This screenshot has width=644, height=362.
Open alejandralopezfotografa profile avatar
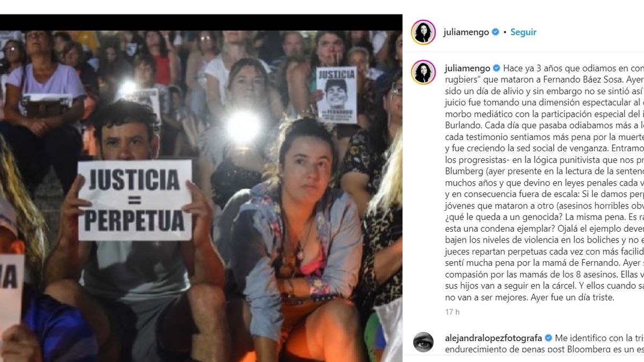coord(423,342)
